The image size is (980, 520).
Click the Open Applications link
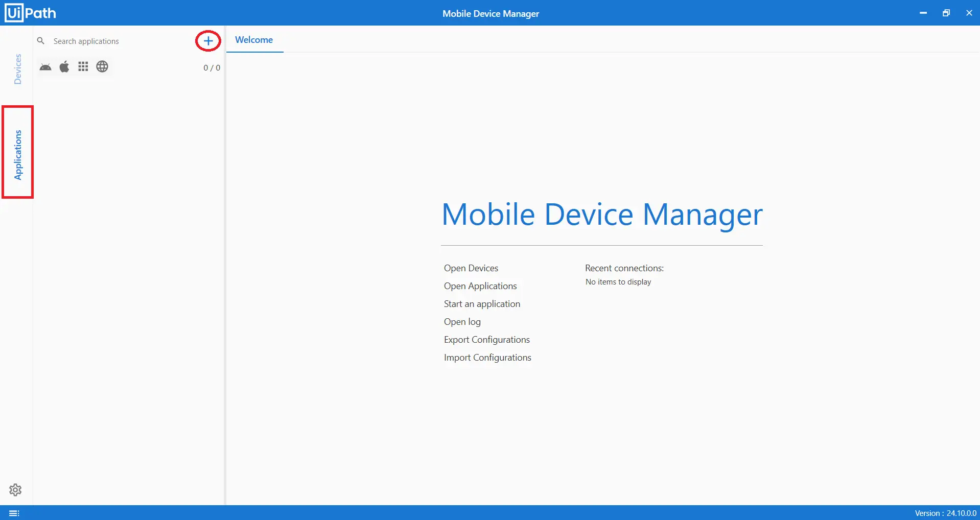pyautogui.click(x=480, y=286)
